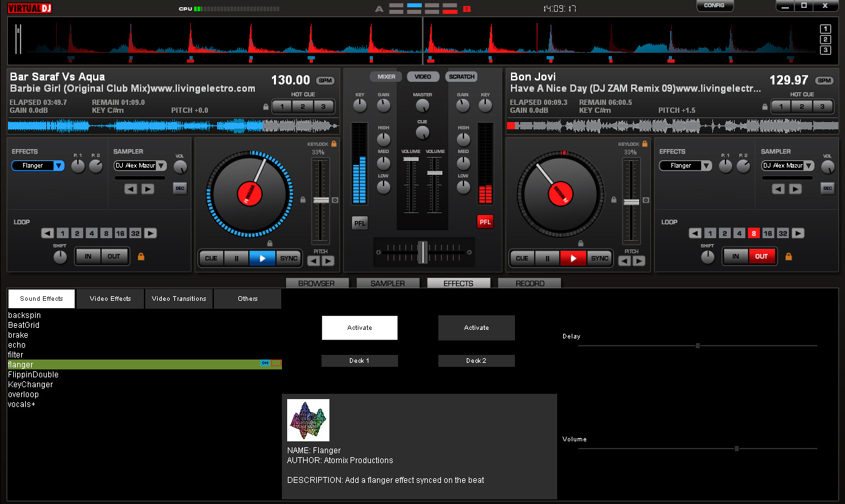
Task: Click CUE on the right deck
Action: tap(522, 258)
